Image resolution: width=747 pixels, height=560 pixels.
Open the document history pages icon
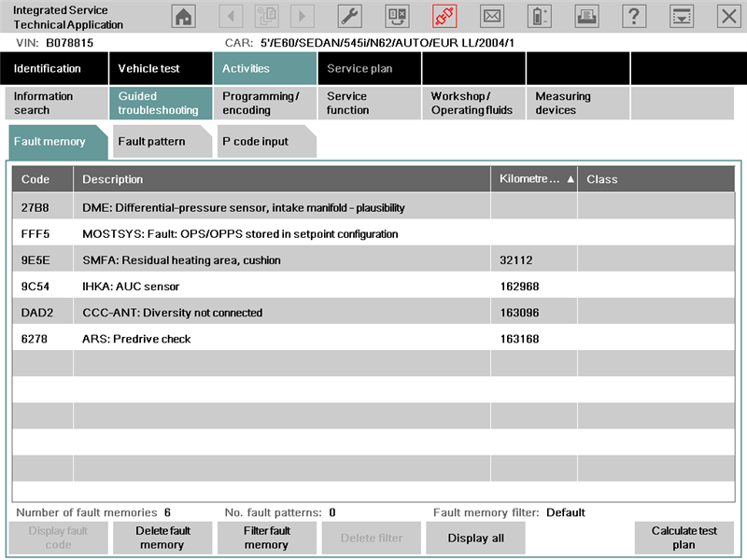pos(266,17)
